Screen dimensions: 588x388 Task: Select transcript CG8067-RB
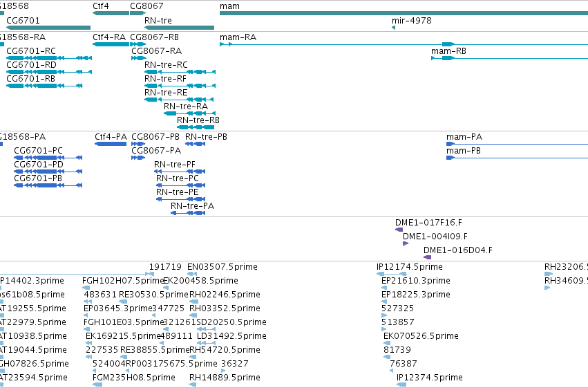[155, 37]
